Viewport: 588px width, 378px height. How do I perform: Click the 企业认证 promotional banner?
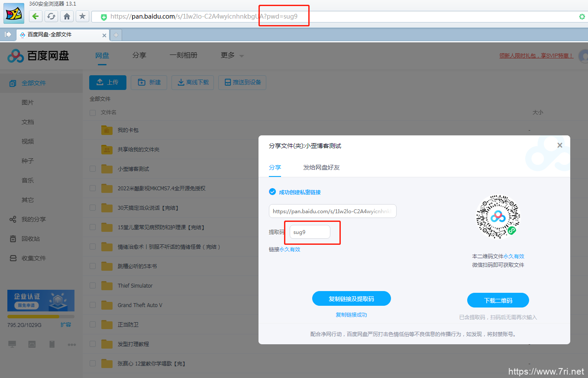click(41, 301)
